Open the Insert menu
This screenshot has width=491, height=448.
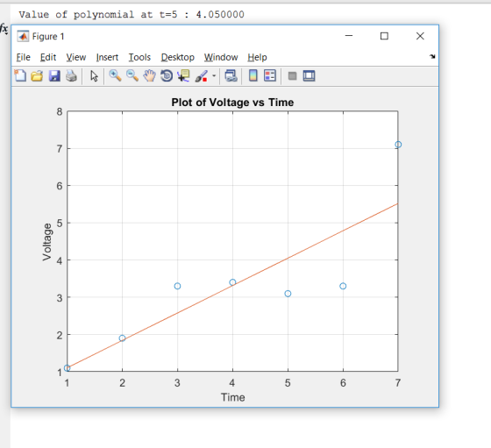tap(107, 57)
